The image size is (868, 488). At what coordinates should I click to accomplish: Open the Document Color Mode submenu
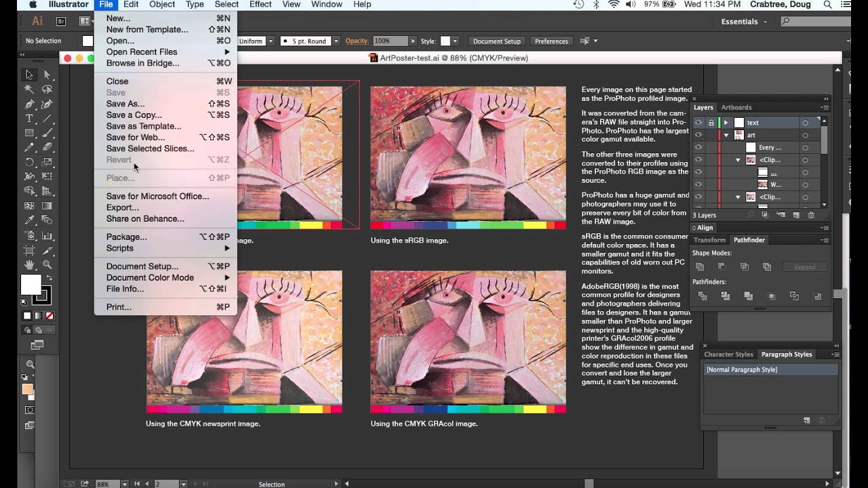pos(166,277)
